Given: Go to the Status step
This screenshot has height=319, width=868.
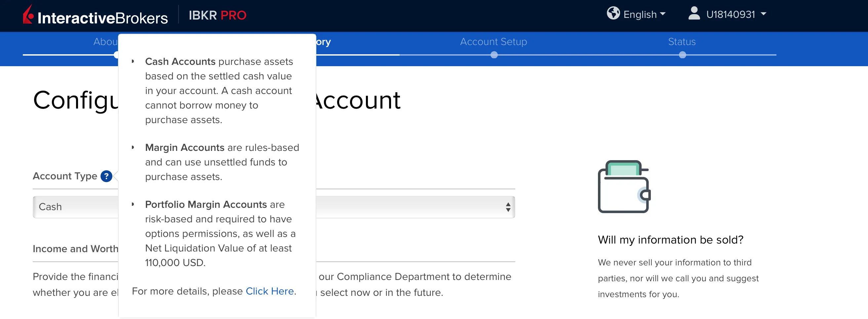Looking at the screenshot, I should coord(682,41).
